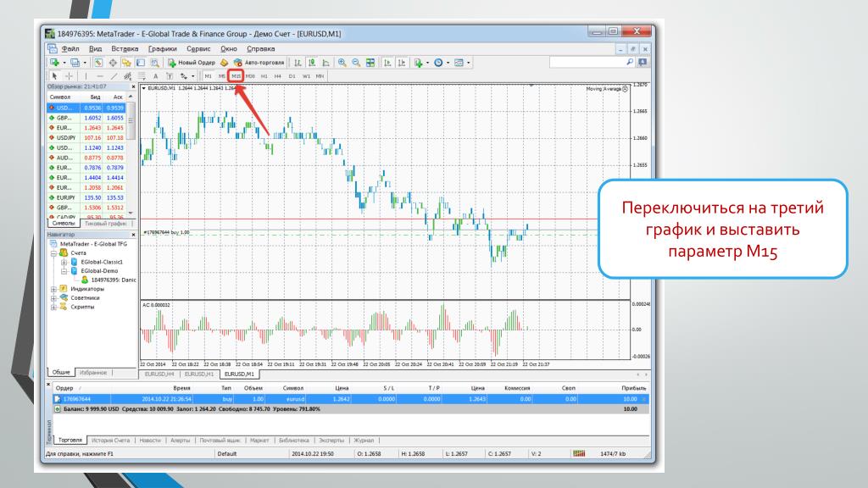This screenshot has width=868, height=488.
Task: Click the Templates toolbar icon
Action: click(x=459, y=63)
